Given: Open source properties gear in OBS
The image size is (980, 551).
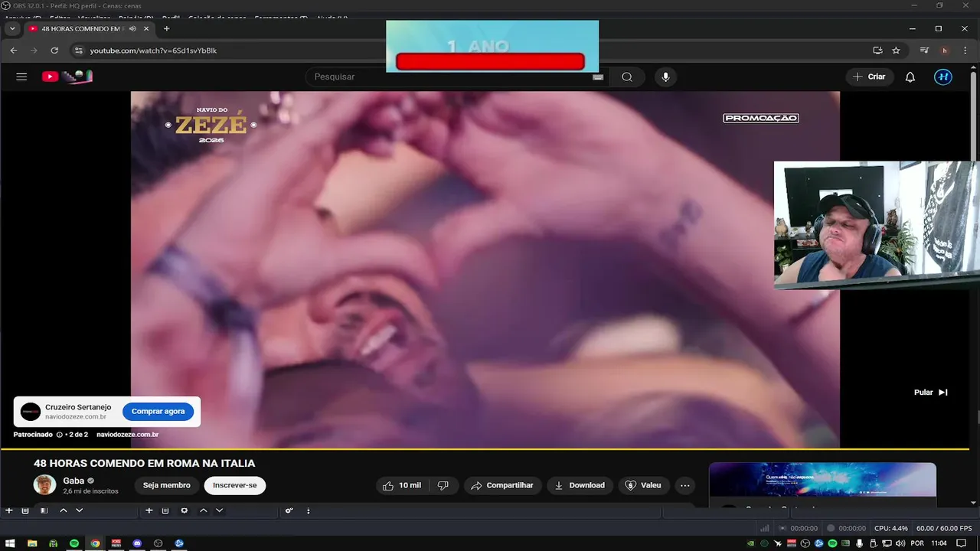Looking at the screenshot, I should pos(185,510).
